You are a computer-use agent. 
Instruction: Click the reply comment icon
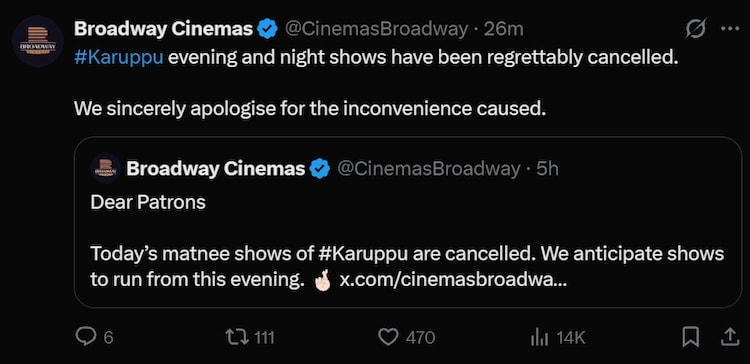(86, 338)
